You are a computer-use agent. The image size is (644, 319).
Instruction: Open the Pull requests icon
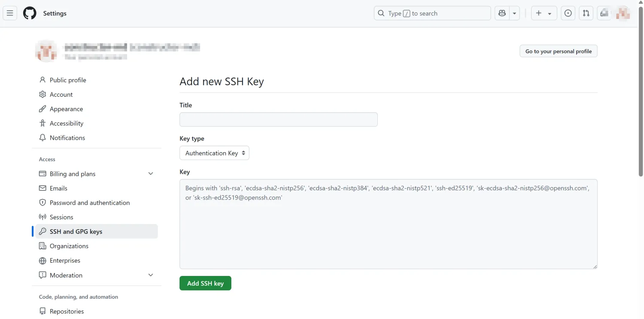point(586,13)
